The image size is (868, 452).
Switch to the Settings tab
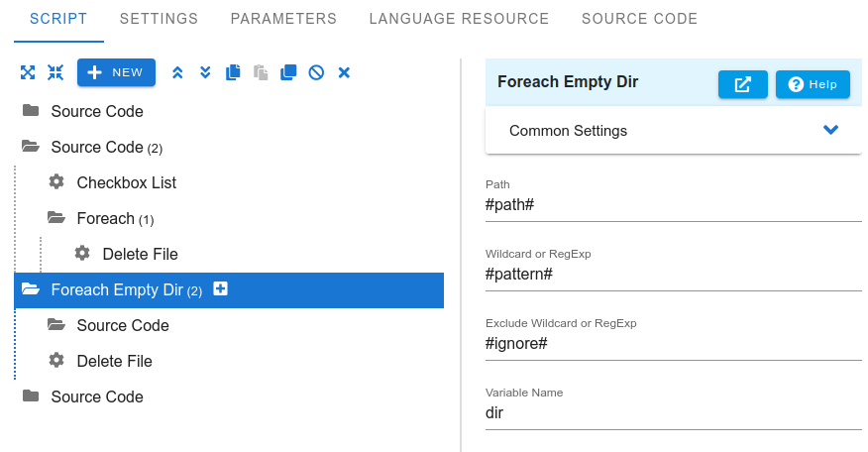click(x=159, y=19)
